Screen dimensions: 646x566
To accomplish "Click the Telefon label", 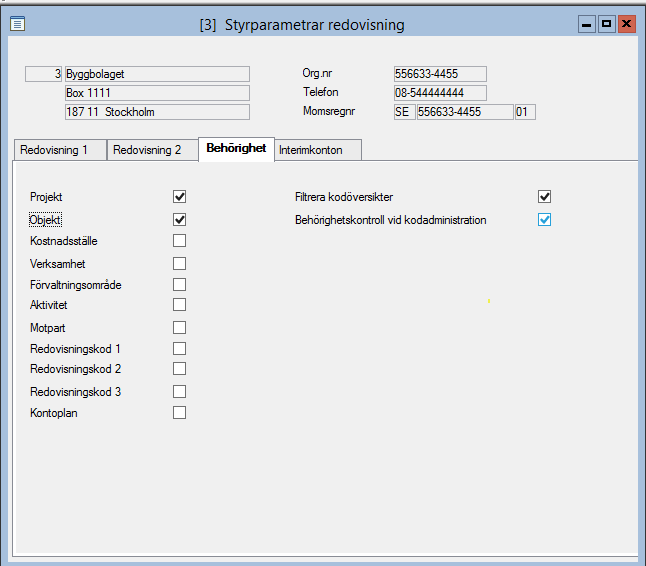I will (321, 92).
